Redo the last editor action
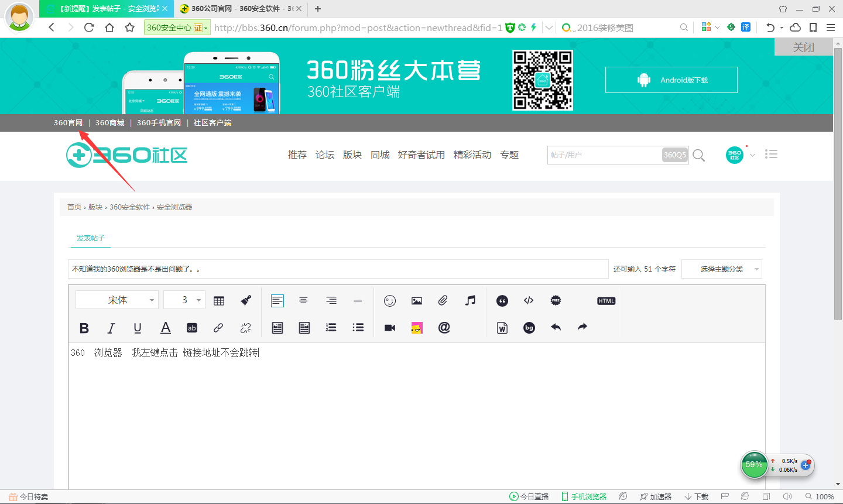The height and width of the screenshot is (504, 843). tap(582, 327)
